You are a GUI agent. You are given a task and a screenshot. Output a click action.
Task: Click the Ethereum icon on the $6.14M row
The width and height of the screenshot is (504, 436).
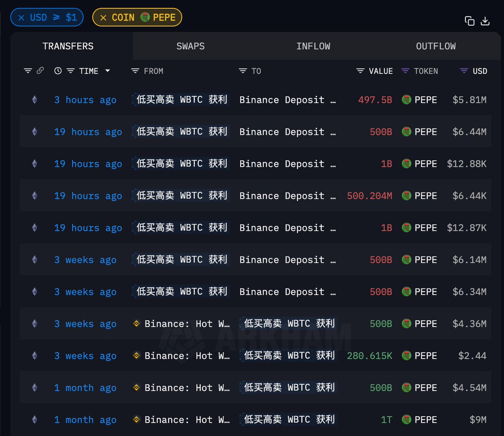click(x=35, y=259)
